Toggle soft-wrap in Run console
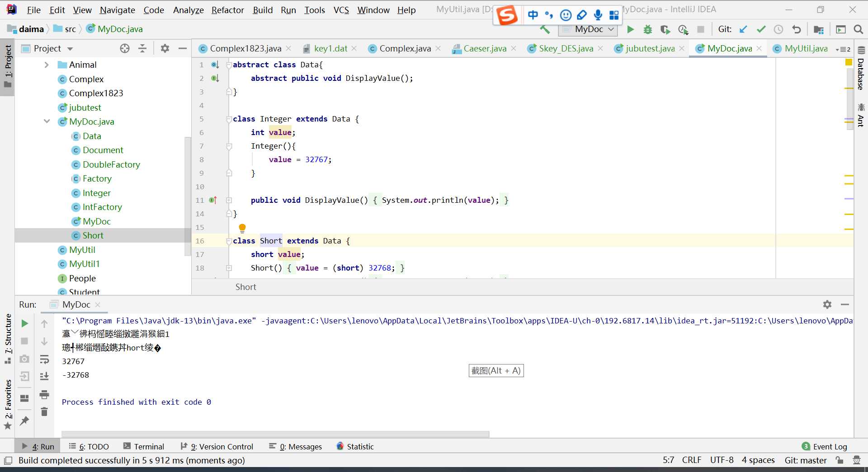The width and height of the screenshot is (868, 472). tap(44, 360)
